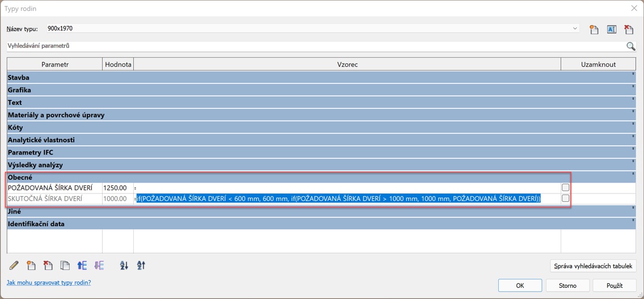
Task: Sort parameters in descending order
Action: coord(141,266)
